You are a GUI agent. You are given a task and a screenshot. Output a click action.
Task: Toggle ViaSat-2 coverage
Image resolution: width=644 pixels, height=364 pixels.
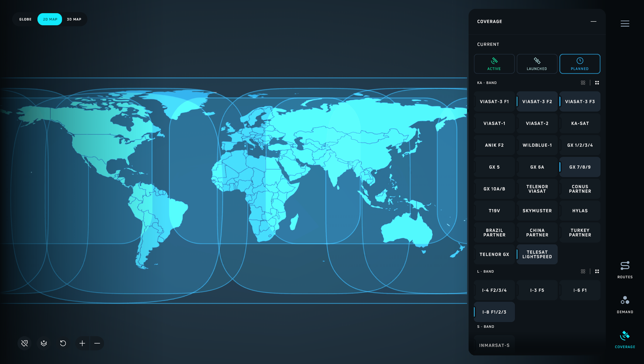[537, 123]
